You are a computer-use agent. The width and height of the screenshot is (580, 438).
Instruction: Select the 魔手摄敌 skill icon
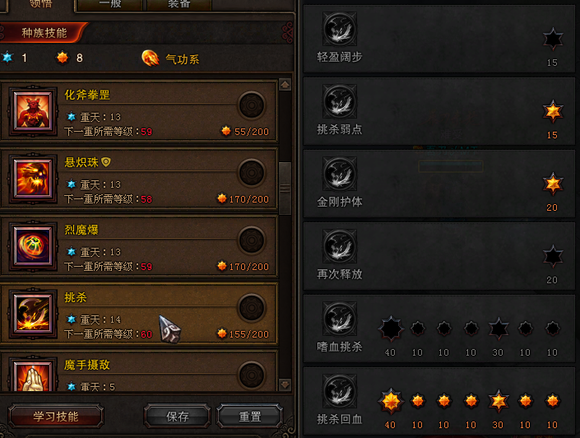[33, 375]
